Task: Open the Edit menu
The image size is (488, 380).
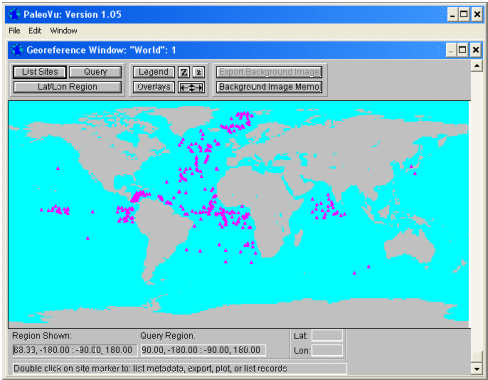Action: pos(35,31)
